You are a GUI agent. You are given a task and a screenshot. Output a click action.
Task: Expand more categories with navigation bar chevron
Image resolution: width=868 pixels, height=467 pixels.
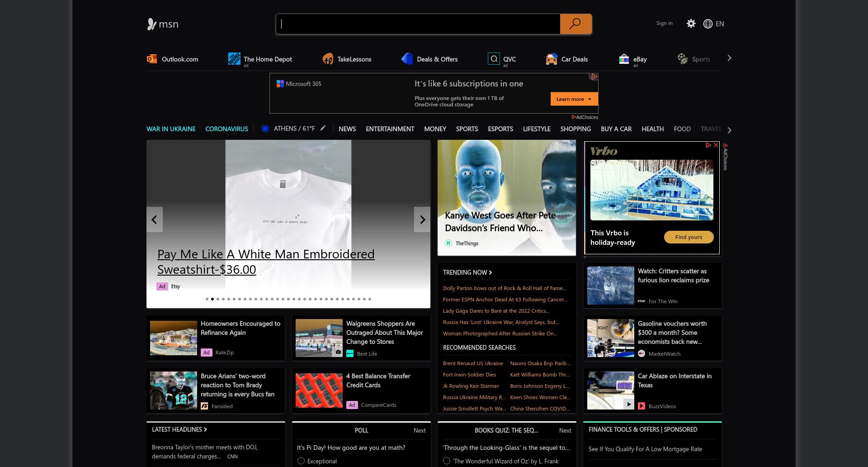click(x=729, y=130)
